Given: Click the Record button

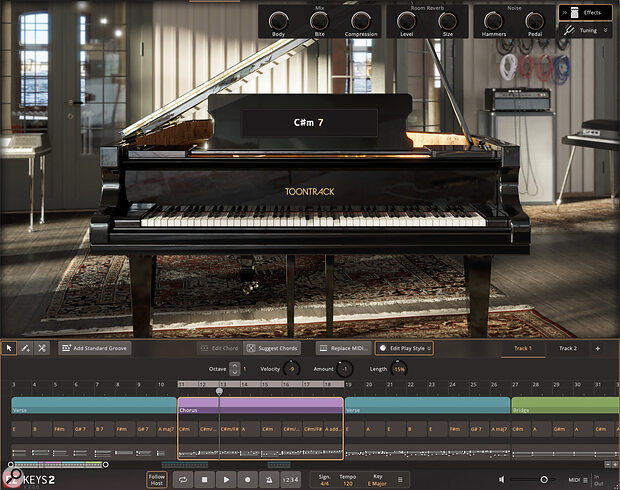Looking at the screenshot, I should coord(248,480).
